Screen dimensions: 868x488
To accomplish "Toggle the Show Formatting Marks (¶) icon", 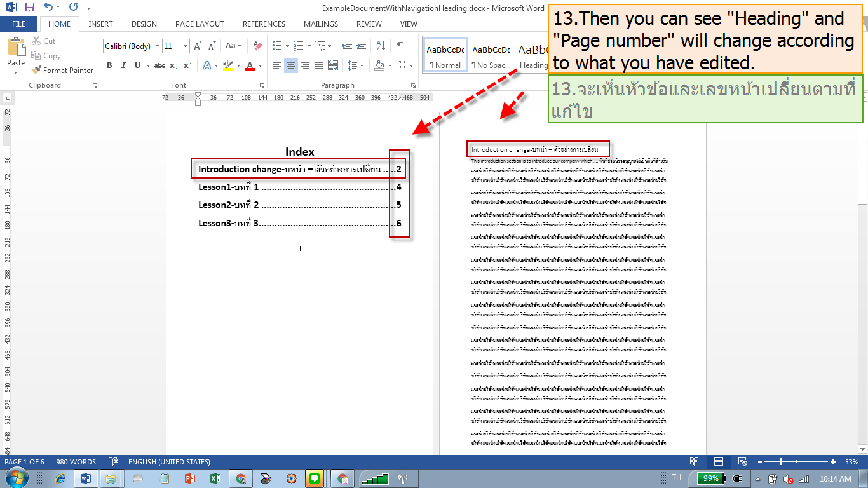I will click(x=399, y=45).
